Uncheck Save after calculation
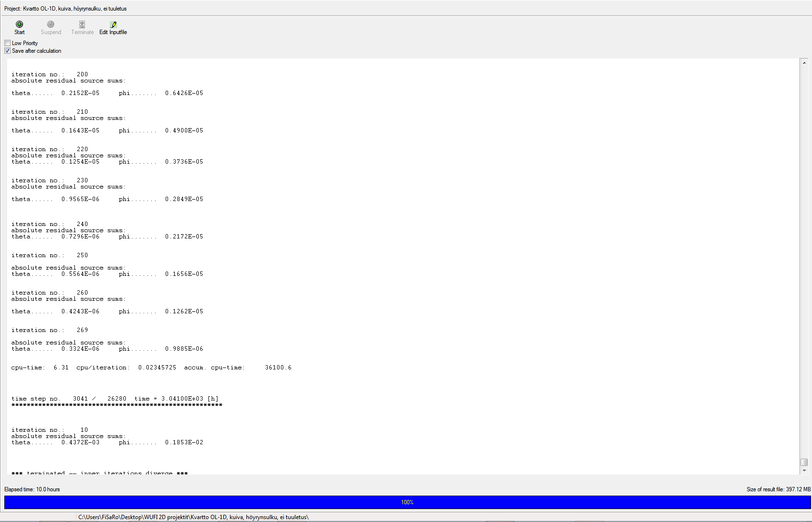The height and width of the screenshot is (522, 812). pyautogui.click(x=8, y=51)
